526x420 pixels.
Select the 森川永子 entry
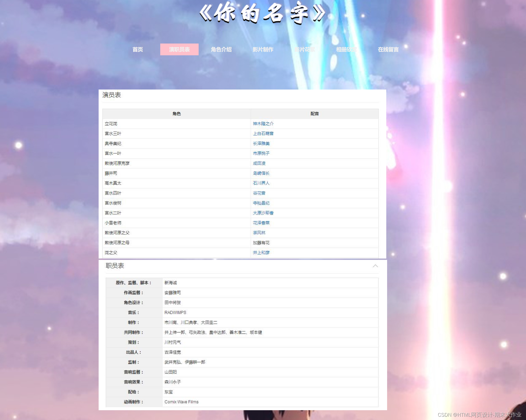click(173, 382)
